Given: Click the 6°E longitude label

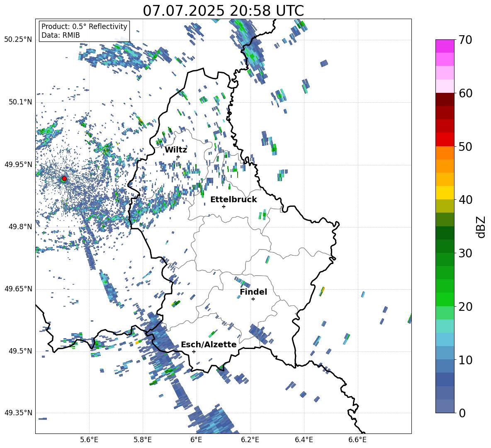Looking at the screenshot, I should tap(196, 440).
